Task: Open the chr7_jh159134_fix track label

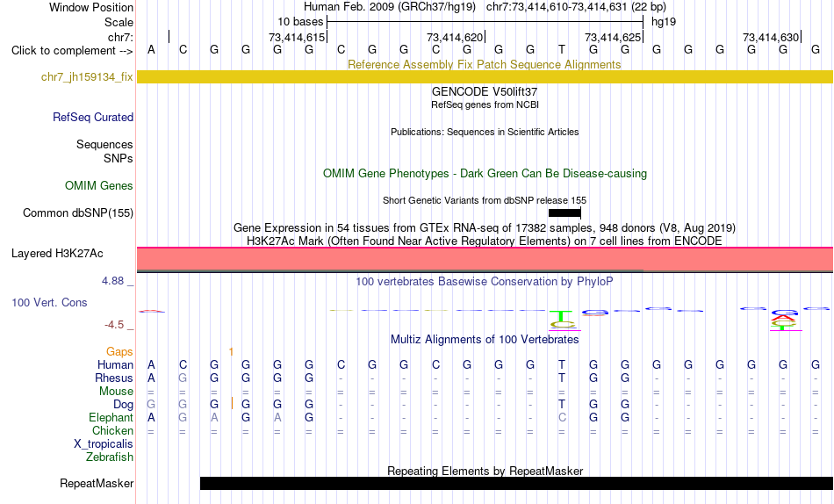Action: pos(87,77)
